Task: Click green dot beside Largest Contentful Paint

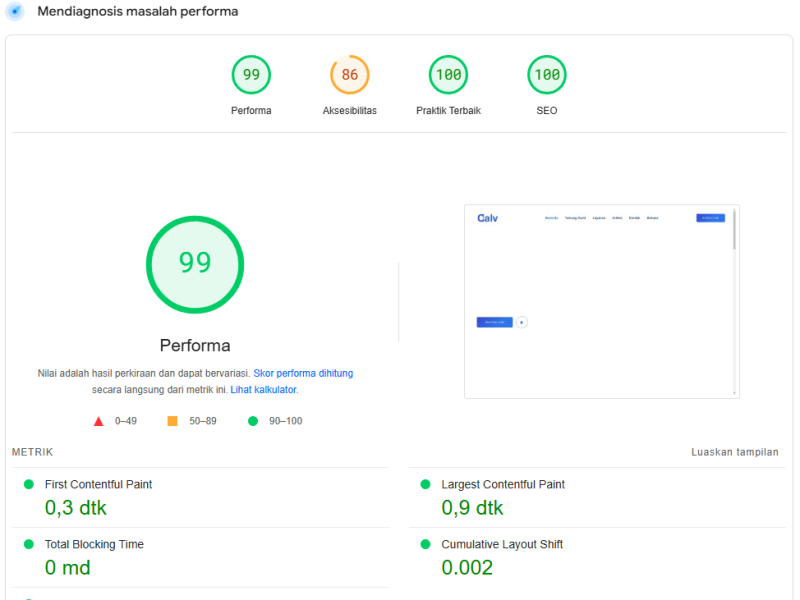Action: (x=426, y=484)
